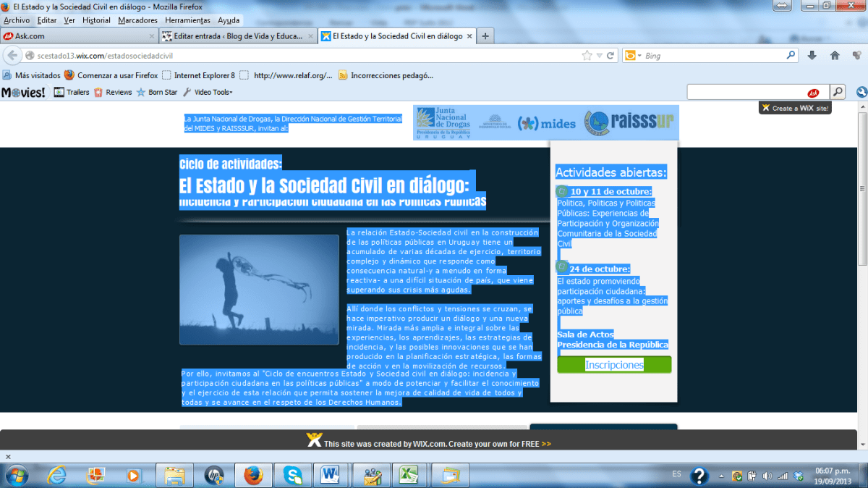Image resolution: width=868 pixels, height=488 pixels.
Task: Open the Downloads arrow icon
Action: [x=812, y=56]
